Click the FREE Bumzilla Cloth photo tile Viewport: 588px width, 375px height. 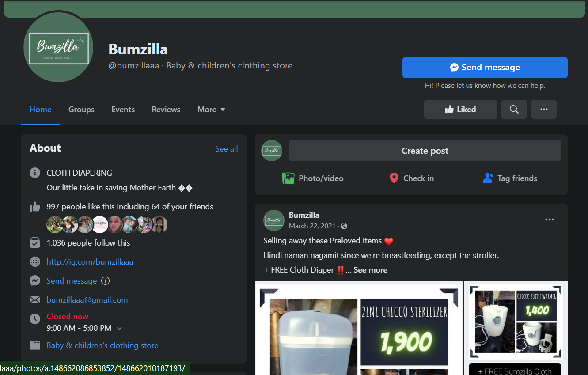pyautogui.click(x=515, y=369)
